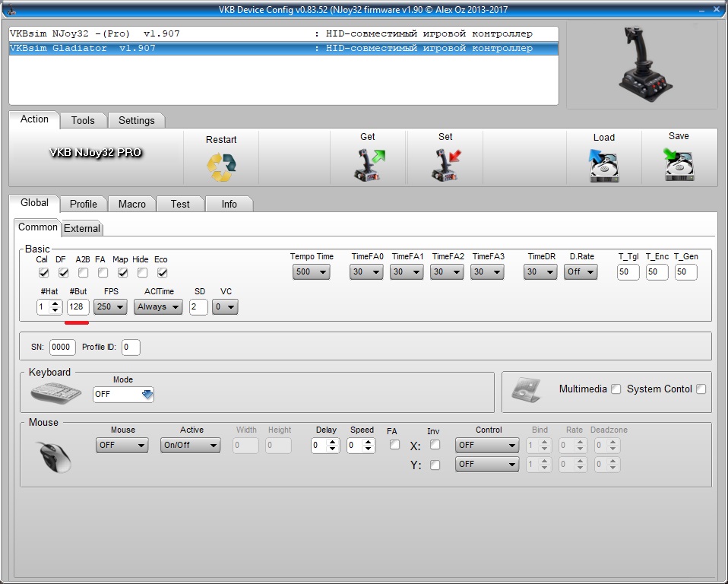Open the Keyboard Mode dropdown
This screenshot has height=584, width=728.
pyautogui.click(x=123, y=394)
